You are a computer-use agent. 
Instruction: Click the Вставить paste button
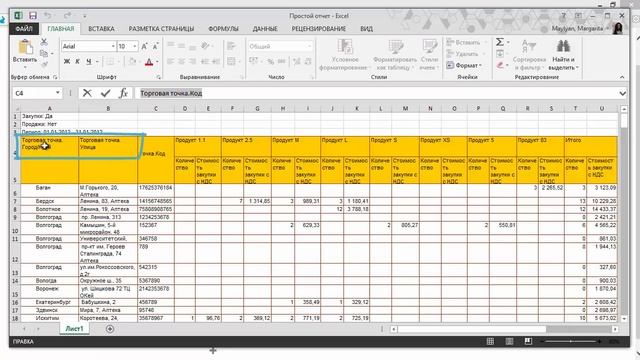coord(25,53)
